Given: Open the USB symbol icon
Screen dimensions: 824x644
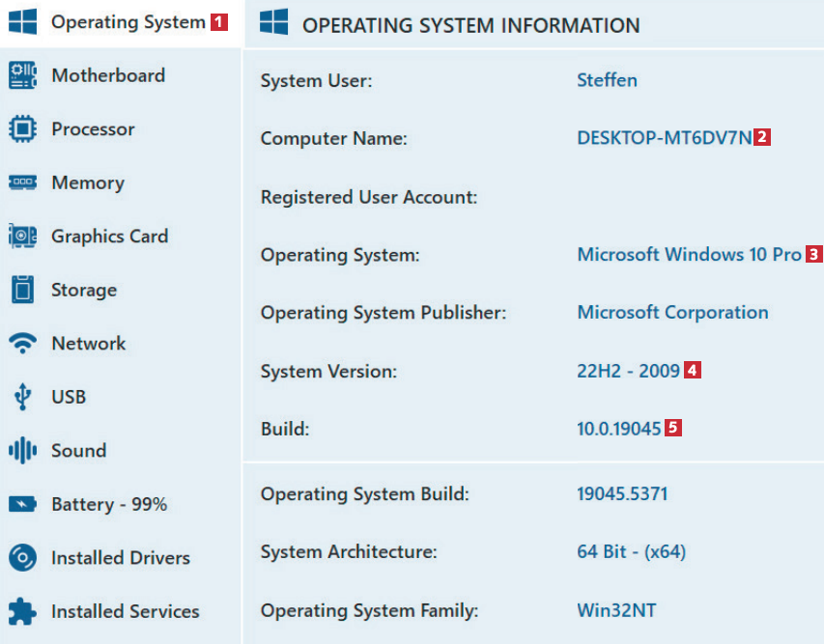Looking at the screenshot, I should 22,397.
